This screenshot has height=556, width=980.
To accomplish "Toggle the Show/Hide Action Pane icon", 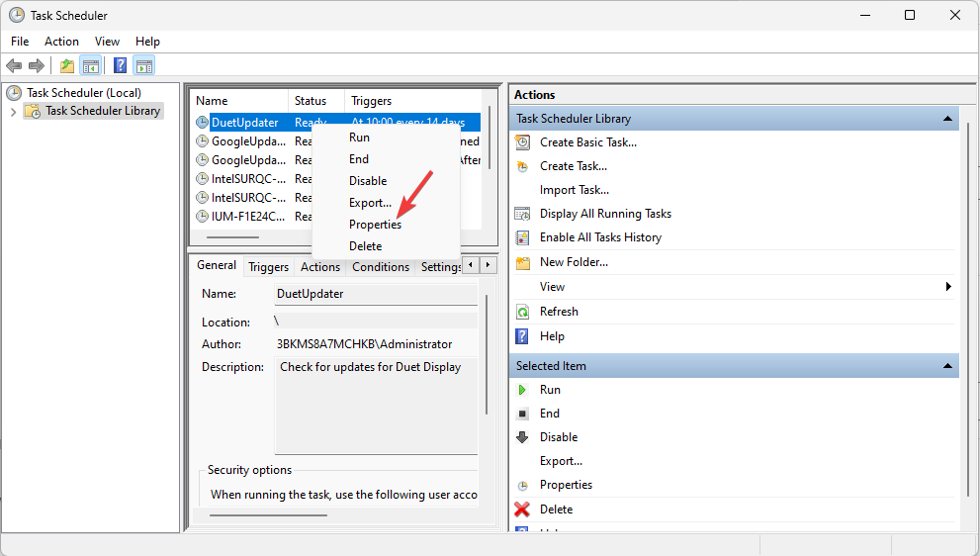I will coord(144,66).
